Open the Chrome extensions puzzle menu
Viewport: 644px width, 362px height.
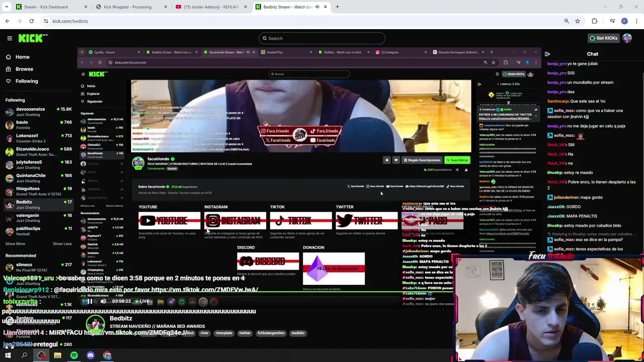click(x=595, y=21)
